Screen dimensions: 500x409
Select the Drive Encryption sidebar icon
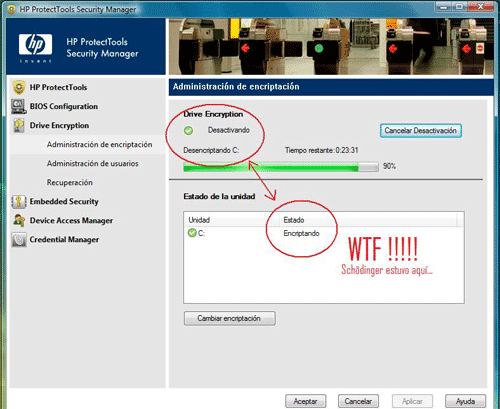19,126
